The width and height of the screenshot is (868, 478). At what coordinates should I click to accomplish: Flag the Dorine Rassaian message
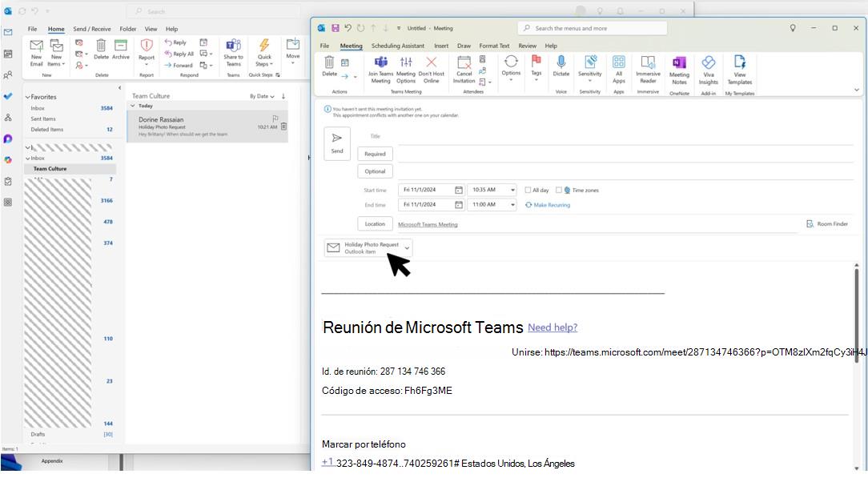click(x=275, y=118)
